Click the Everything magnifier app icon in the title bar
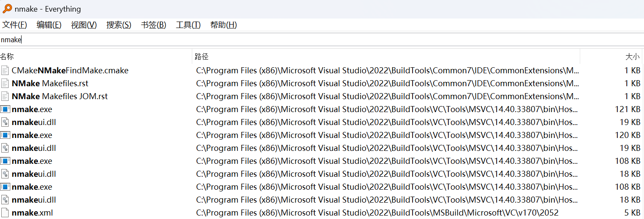The width and height of the screenshot is (644, 219). [7, 9]
